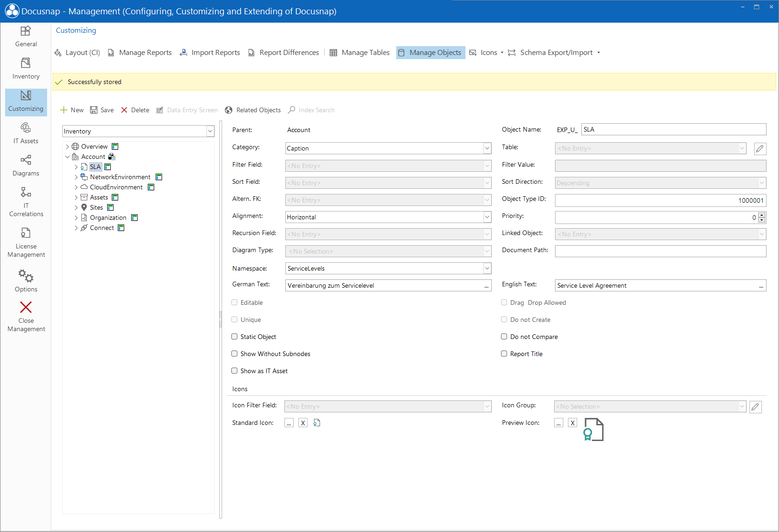Screen dimensions: 779x532
Task: Open Options with the gears icon
Action: tap(26, 281)
